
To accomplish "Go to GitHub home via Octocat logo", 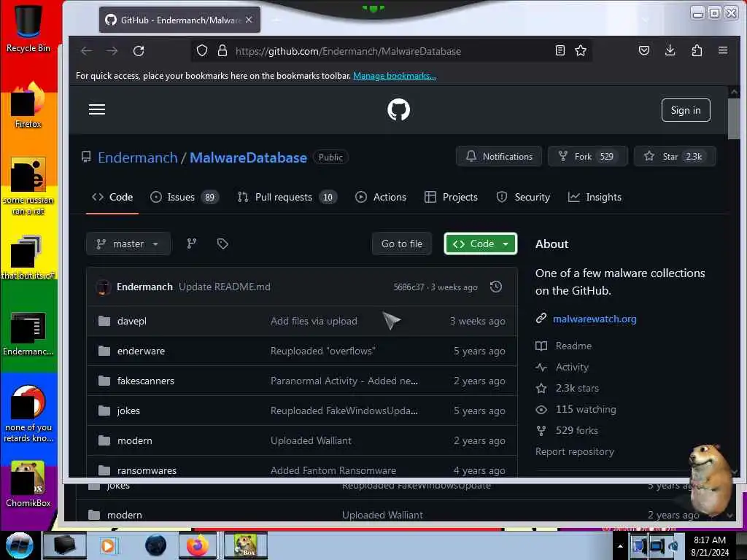I will point(399,110).
